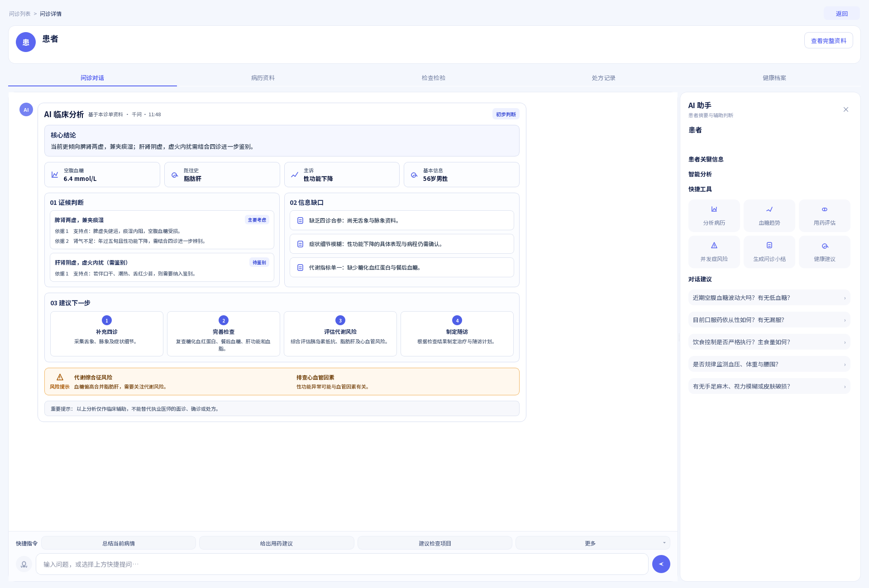Close the AI 助手 panel
Screen dimensions: 869x588
pos(845,109)
